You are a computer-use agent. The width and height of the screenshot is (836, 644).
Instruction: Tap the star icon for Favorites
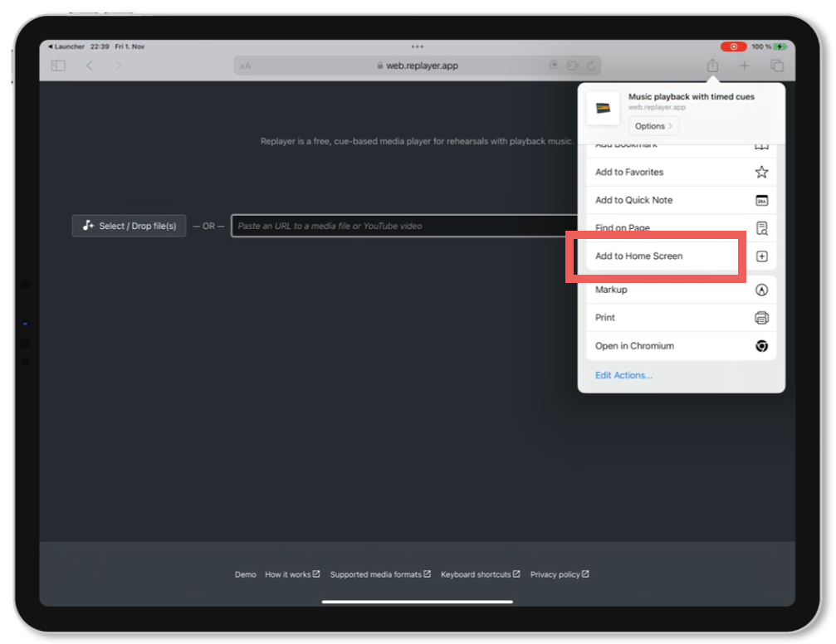click(761, 172)
